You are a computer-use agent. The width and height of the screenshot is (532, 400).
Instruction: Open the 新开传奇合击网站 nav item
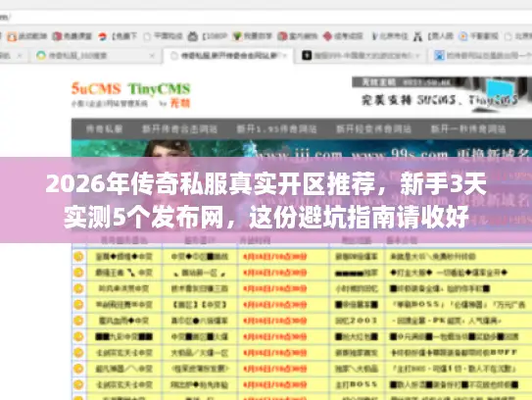(x=179, y=128)
